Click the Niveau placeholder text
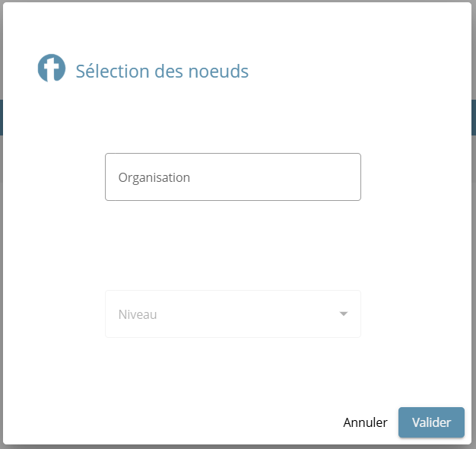This screenshot has height=449, width=476. [x=138, y=314]
